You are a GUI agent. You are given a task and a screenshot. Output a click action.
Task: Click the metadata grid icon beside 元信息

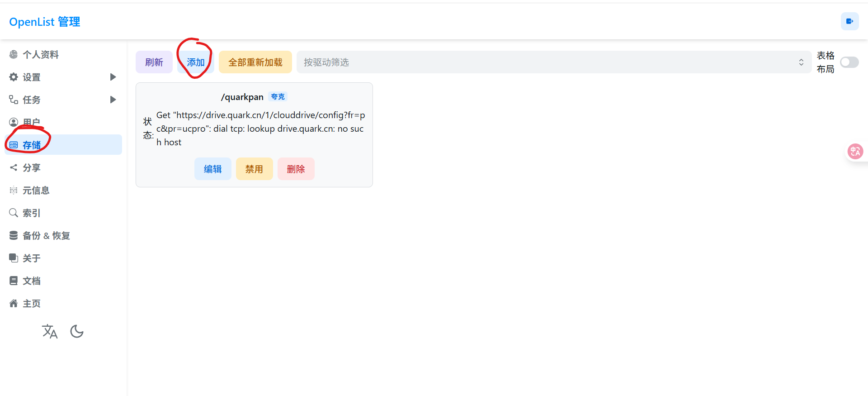pos(14,190)
